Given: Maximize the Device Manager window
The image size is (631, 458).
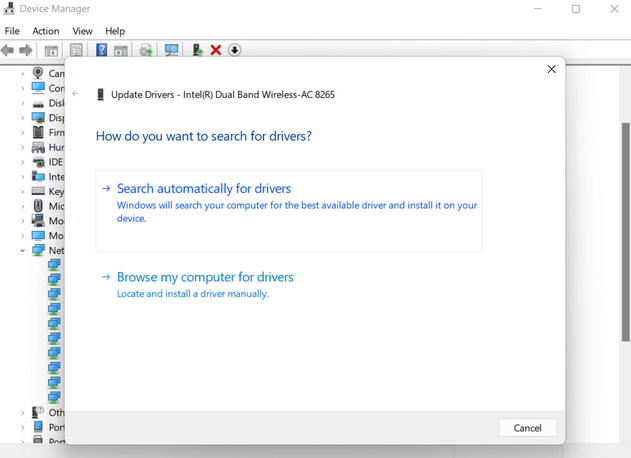Looking at the screenshot, I should [x=576, y=9].
